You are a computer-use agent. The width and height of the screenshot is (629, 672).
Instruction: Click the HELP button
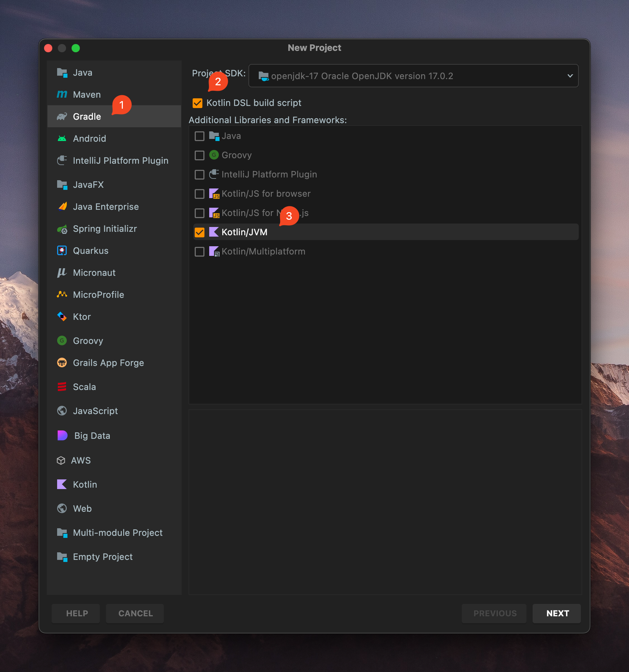point(76,613)
